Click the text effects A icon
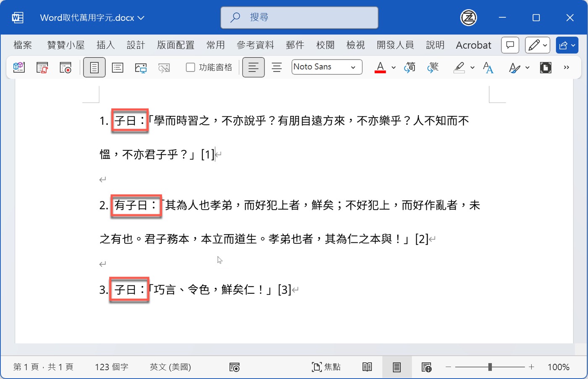 [x=488, y=67]
